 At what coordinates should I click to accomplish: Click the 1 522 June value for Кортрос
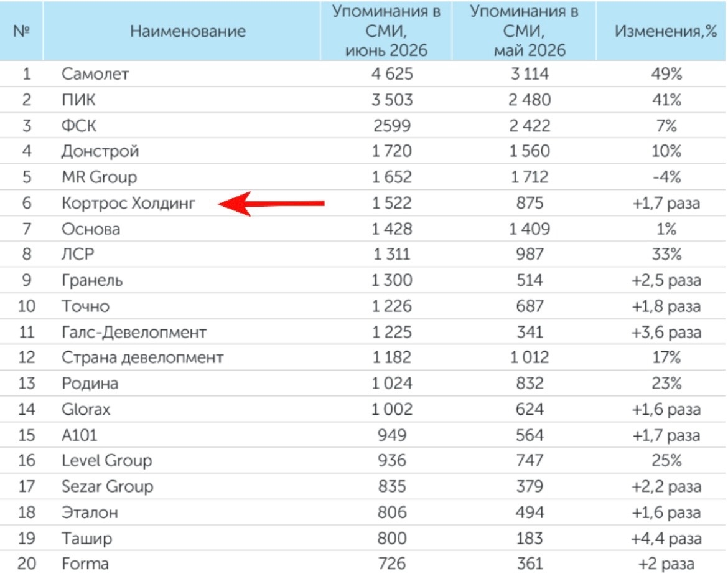(391, 203)
